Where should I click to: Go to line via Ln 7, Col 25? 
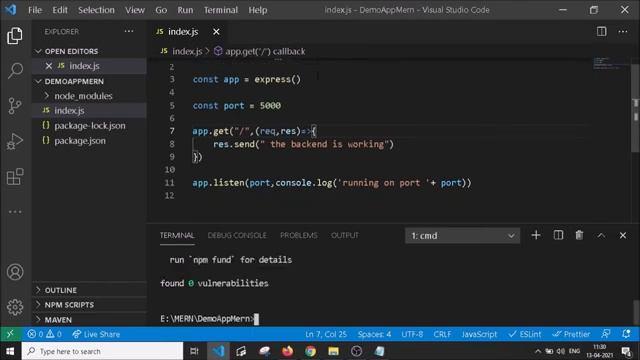(x=326, y=334)
